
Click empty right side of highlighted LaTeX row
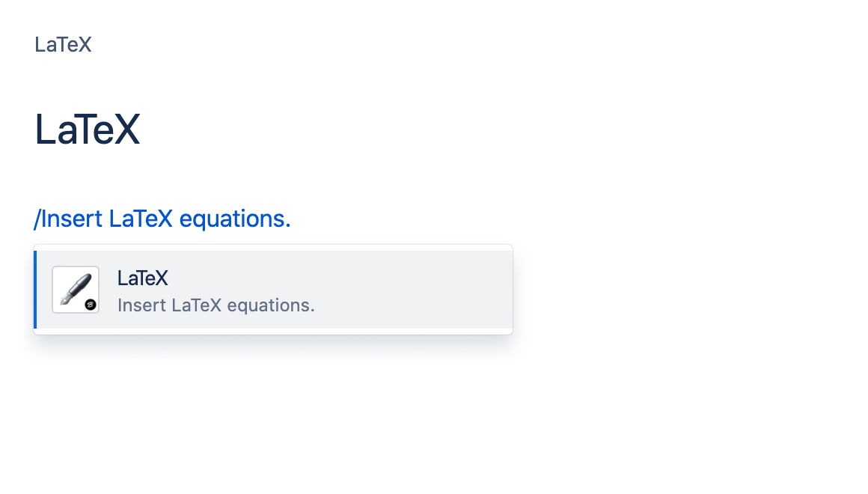click(419, 290)
